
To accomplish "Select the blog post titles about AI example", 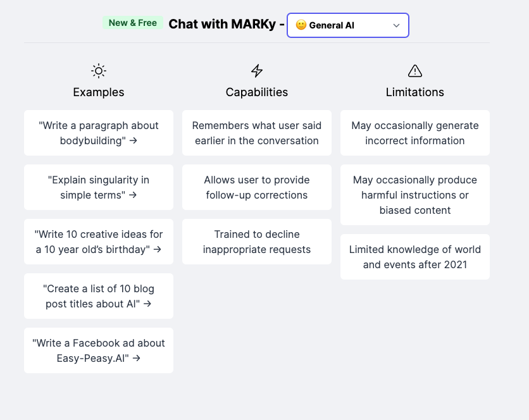I will pos(99,296).
